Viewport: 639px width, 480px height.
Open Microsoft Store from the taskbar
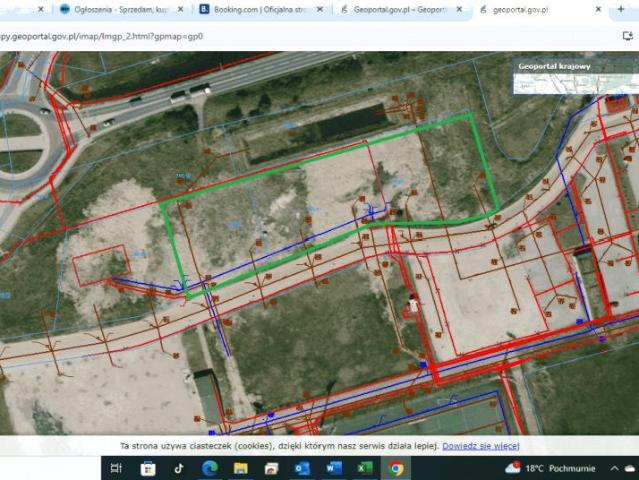click(x=148, y=468)
